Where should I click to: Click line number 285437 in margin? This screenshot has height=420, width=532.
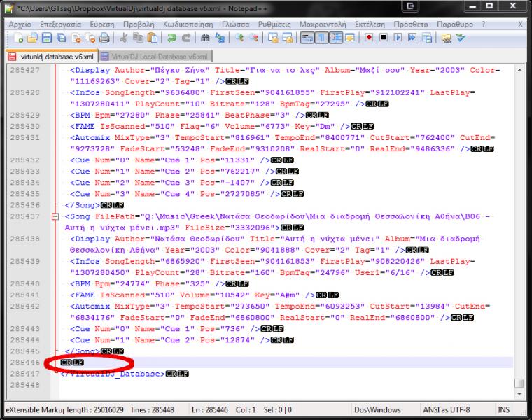point(24,216)
